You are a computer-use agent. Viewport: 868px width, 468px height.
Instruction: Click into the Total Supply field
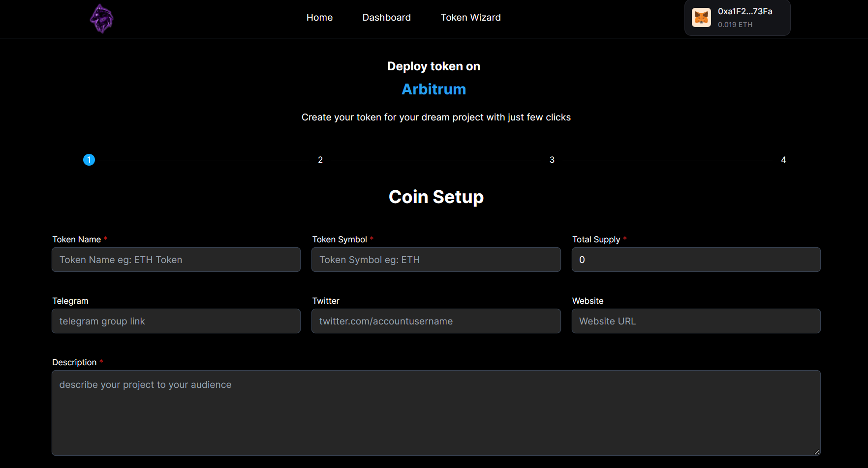coord(696,260)
